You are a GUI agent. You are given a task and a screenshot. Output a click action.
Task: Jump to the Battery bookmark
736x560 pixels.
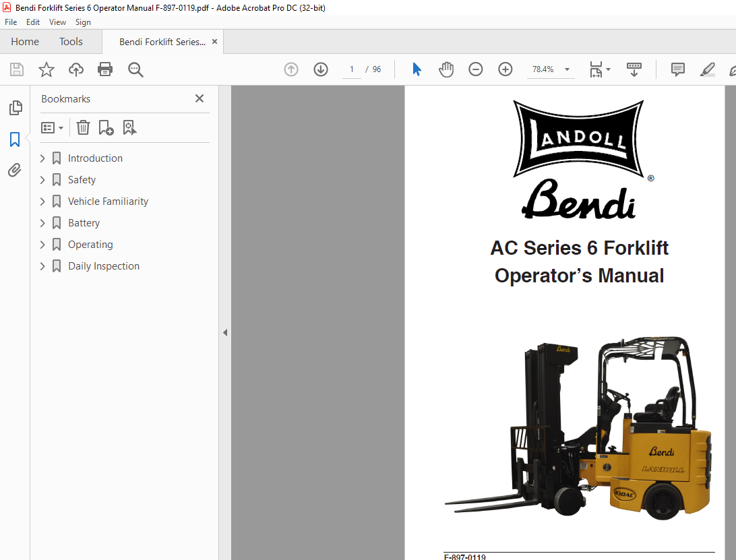point(84,223)
